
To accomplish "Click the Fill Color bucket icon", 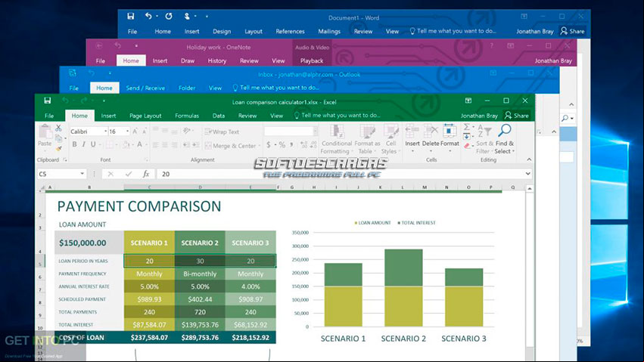I will coord(126,144).
